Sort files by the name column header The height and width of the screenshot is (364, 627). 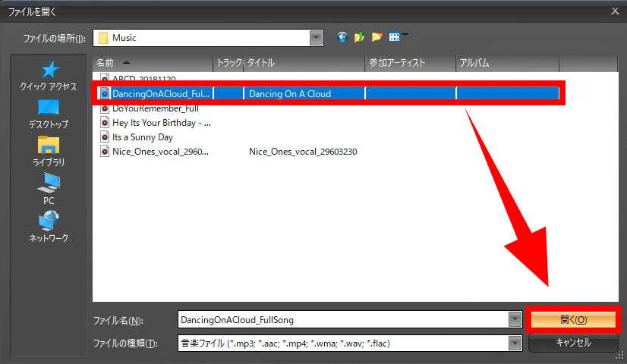(152, 62)
